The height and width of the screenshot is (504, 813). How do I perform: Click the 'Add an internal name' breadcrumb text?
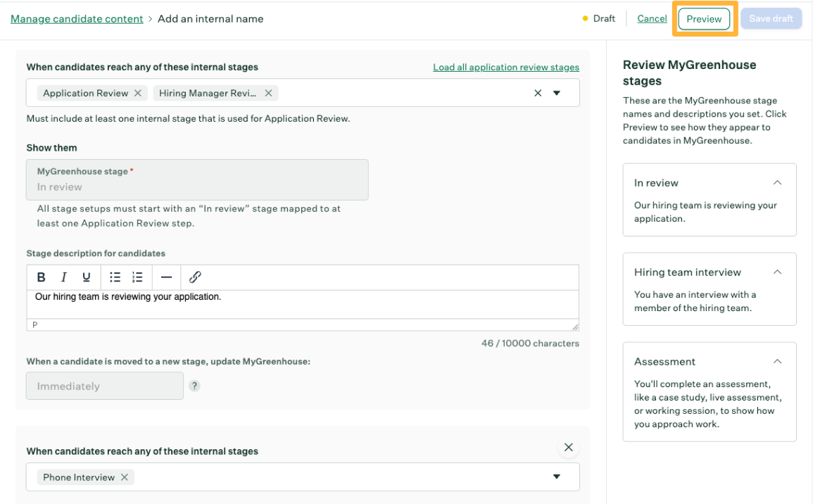(x=210, y=19)
